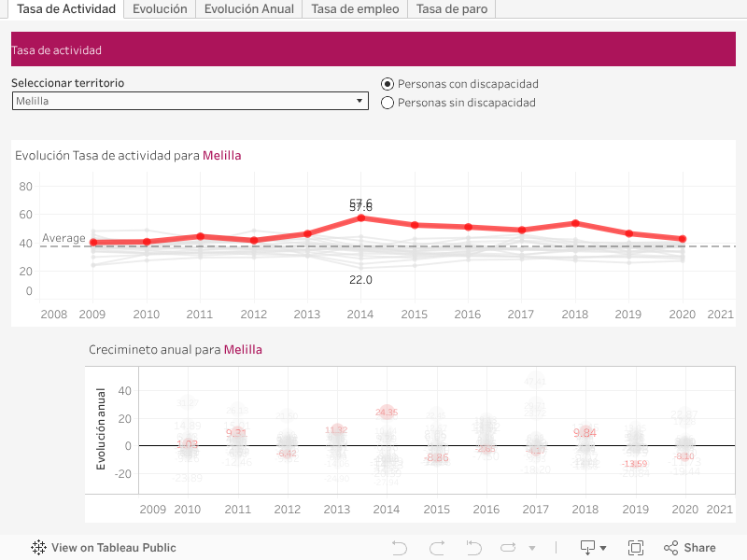Switch to the Evolución tab
Image resolution: width=747 pixels, height=560 pixels.
159,9
